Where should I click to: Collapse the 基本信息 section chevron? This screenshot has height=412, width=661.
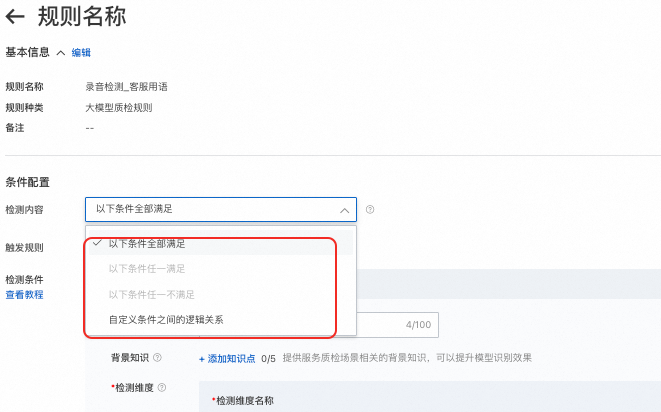point(61,53)
